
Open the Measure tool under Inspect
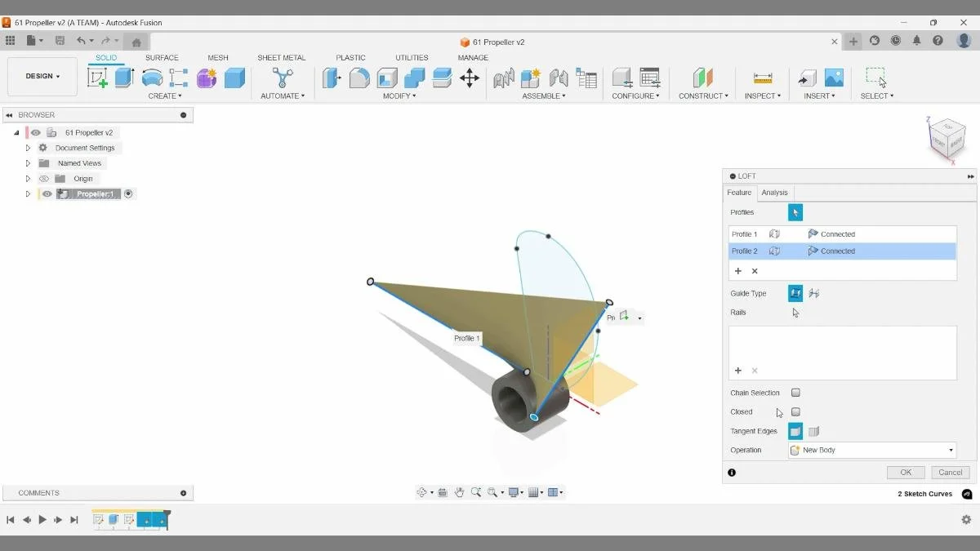pos(762,78)
